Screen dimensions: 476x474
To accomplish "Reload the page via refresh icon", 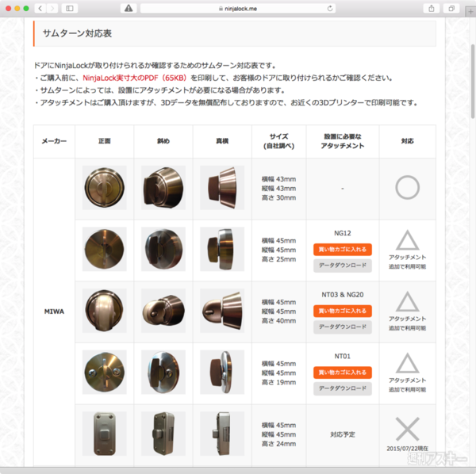I will coord(330,9).
